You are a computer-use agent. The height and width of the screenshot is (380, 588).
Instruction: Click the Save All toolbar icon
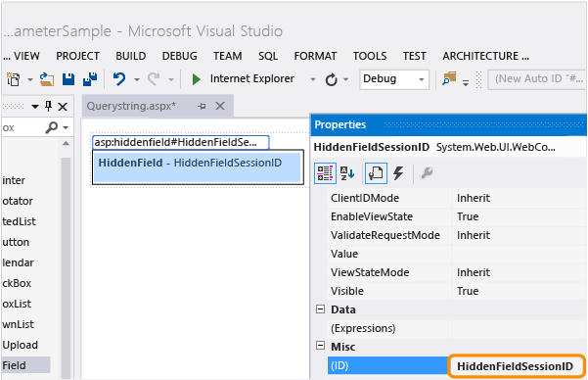[x=90, y=79]
